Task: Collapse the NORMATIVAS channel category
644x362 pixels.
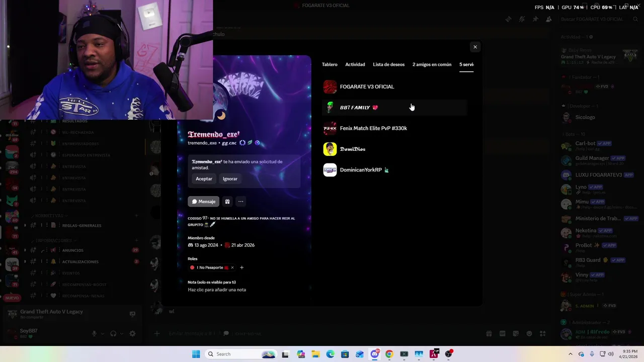Action: click(49, 216)
